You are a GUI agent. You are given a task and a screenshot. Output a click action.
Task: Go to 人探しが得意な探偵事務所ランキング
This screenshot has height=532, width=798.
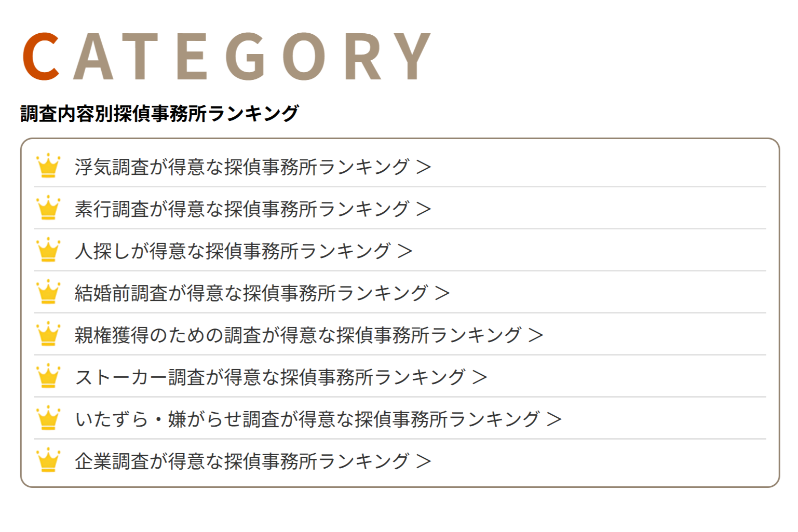(232, 251)
